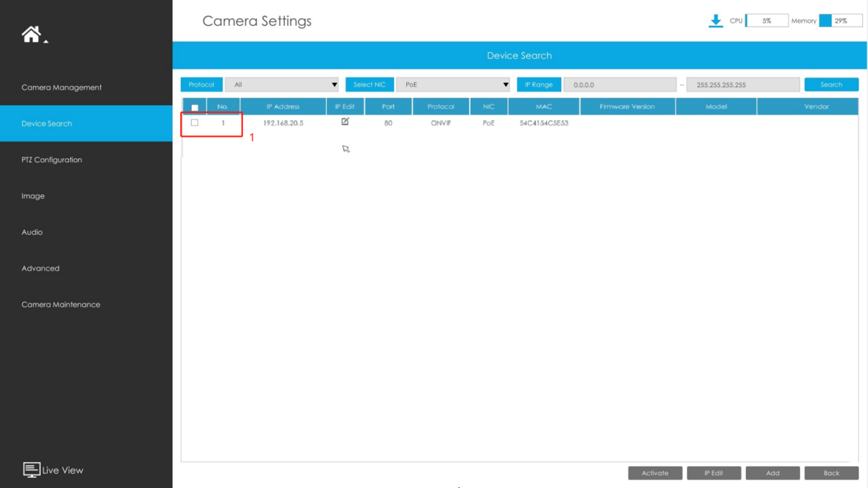
Task: Click the IP range end field 255.255.255.255
Action: [x=743, y=84]
